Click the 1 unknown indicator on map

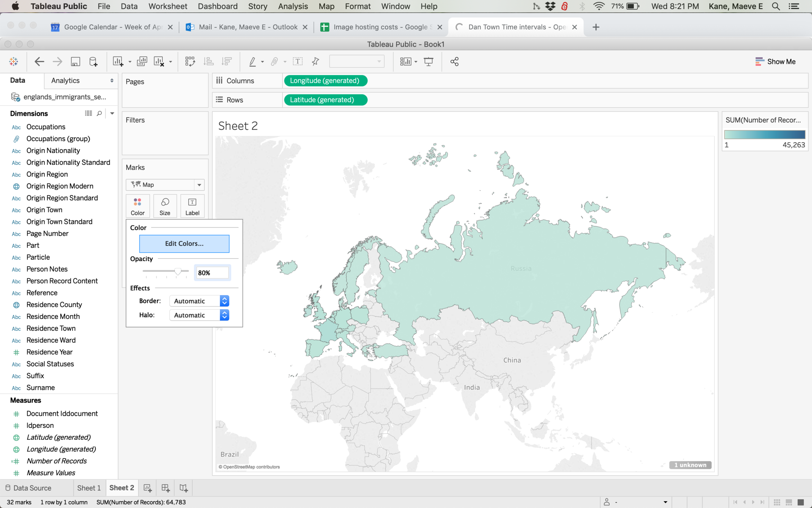pyautogui.click(x=690, y=465)
